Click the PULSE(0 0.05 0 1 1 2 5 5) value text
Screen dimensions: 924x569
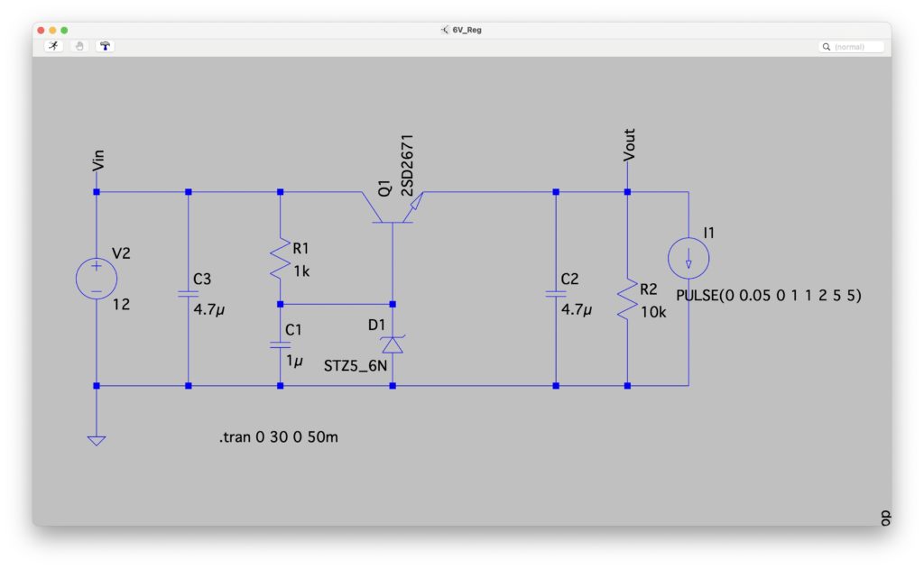point(768,296)
